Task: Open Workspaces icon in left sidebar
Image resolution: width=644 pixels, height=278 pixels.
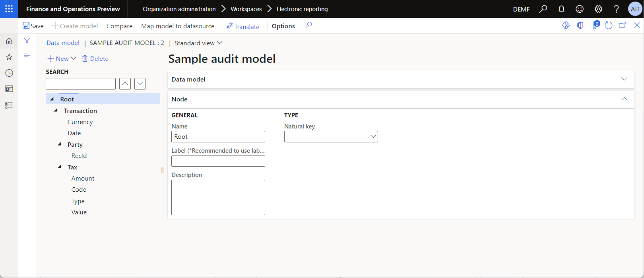Action: click(9, 89)
